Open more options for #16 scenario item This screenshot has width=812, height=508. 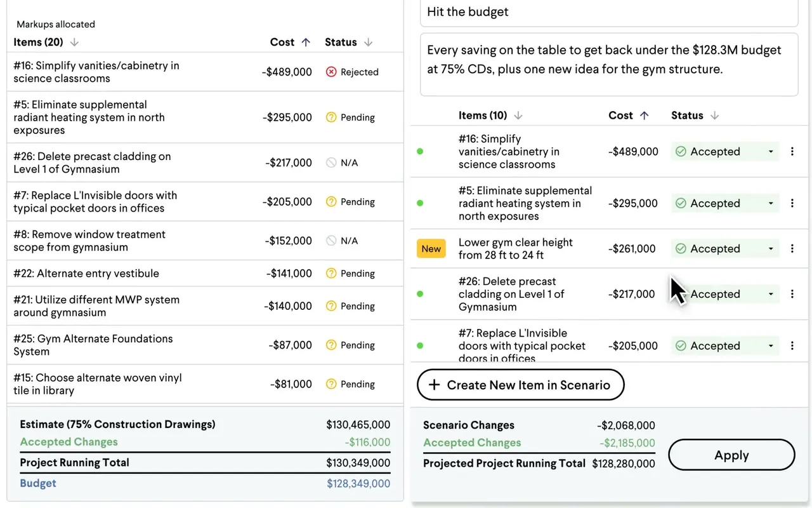tap(792, 152)
